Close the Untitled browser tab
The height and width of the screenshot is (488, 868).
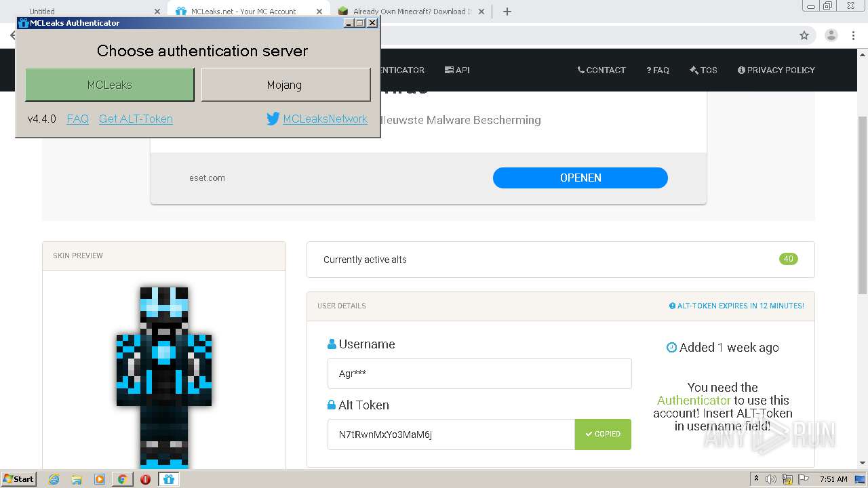tap(157, 12)
